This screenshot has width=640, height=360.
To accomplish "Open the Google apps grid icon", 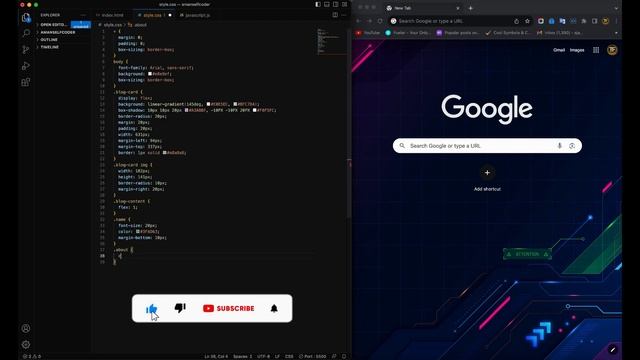I will click(x=596, y=50).
